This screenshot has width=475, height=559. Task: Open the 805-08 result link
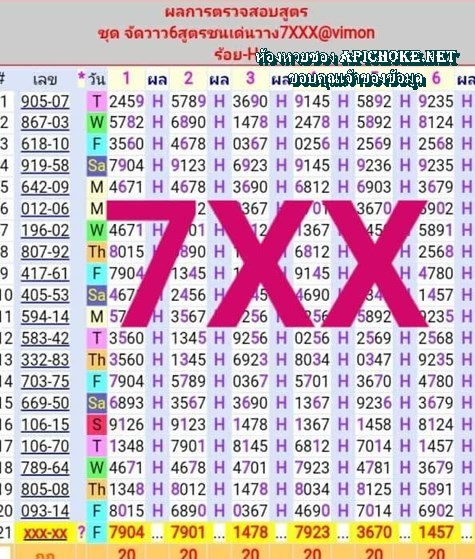[x=45, y=489]
